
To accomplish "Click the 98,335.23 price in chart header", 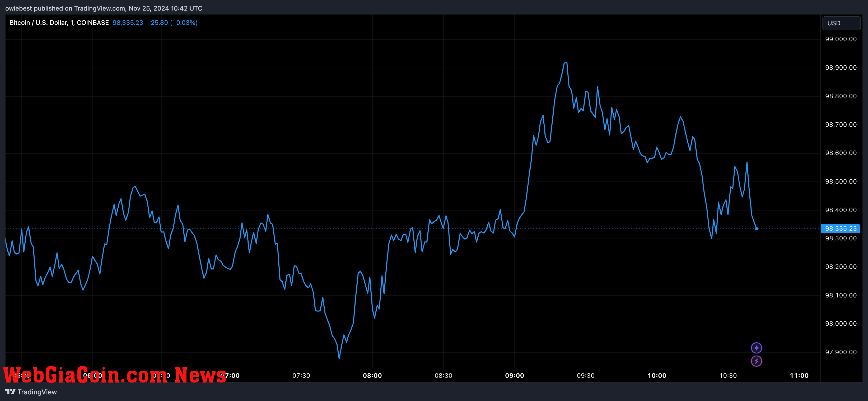I will (128, 22).
